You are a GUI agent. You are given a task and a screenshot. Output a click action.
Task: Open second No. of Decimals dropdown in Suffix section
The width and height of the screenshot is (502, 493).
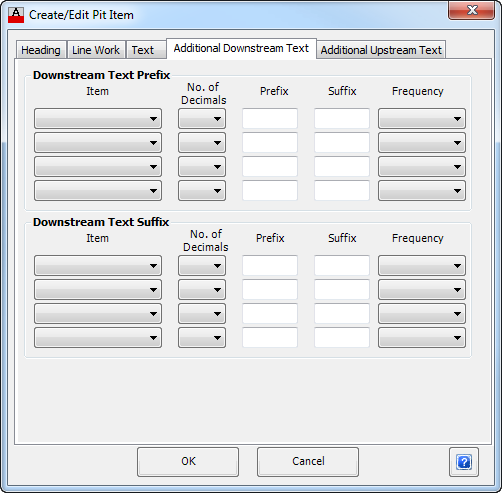202,290
